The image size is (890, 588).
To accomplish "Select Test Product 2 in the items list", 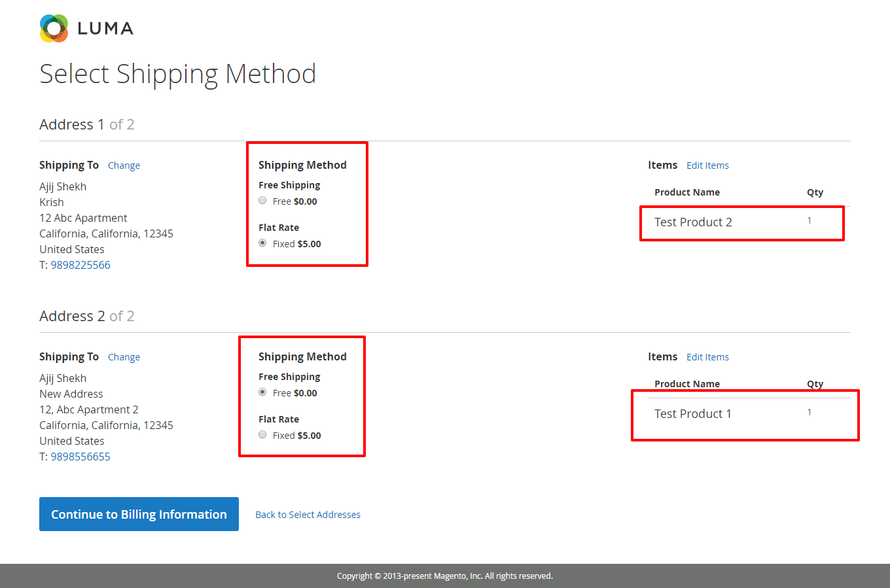I will pos(693,222).
